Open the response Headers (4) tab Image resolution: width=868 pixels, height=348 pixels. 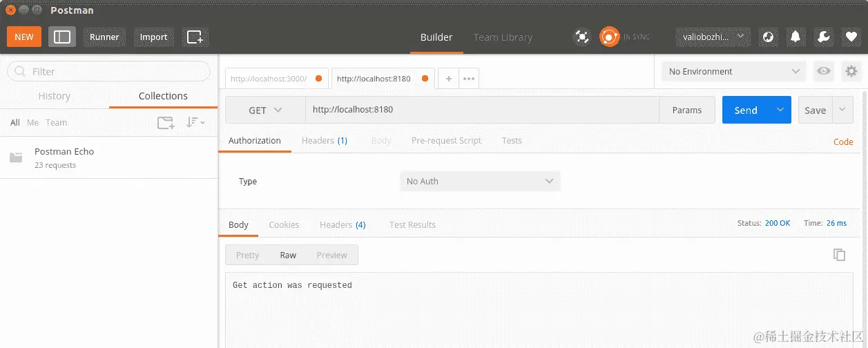pyautogui.click(x=343, y=224)
